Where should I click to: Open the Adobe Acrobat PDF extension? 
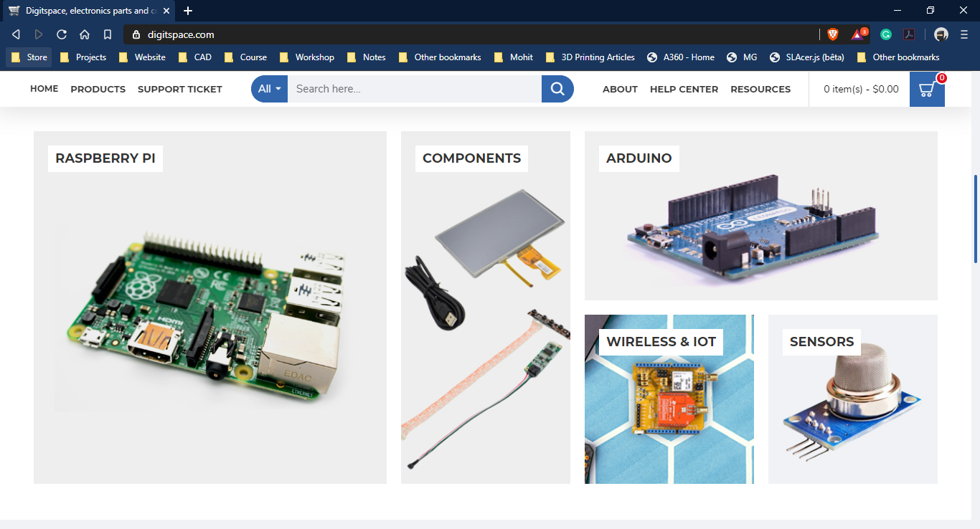coord(909,34)
